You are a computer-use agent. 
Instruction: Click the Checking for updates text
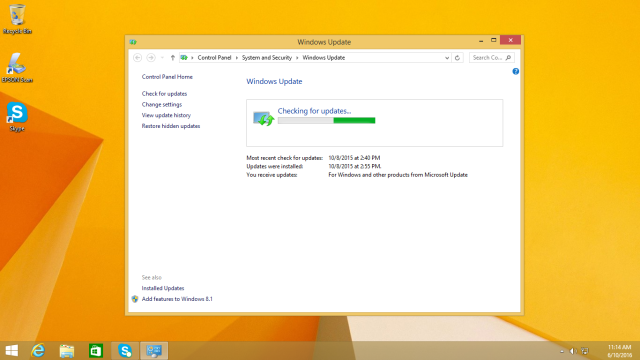[314, 111]
